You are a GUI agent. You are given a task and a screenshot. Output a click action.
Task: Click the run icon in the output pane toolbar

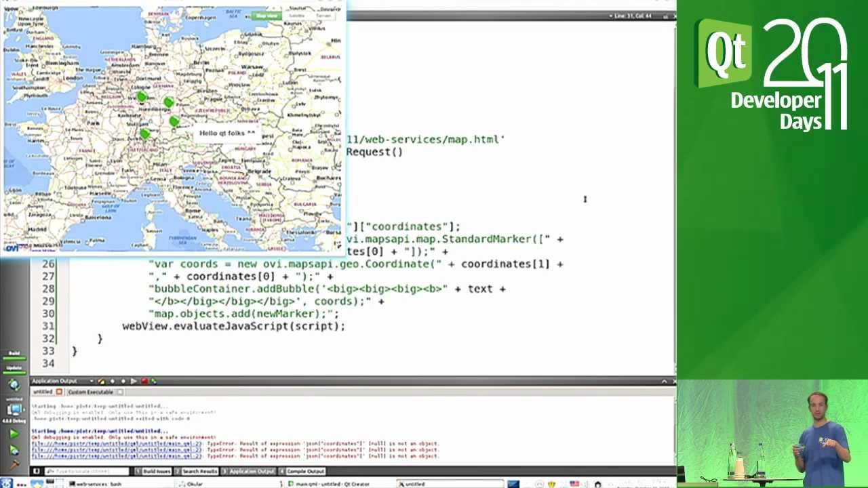click(x=133, y=382)
